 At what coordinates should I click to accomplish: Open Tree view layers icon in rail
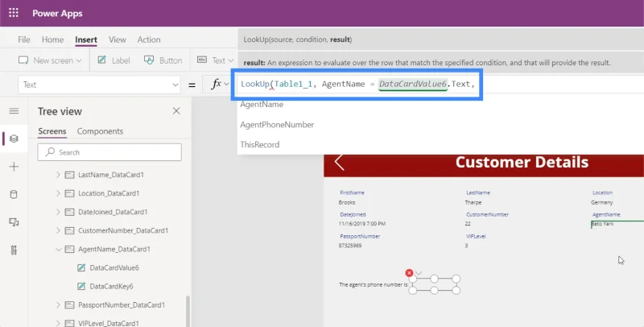coord(14,139)
